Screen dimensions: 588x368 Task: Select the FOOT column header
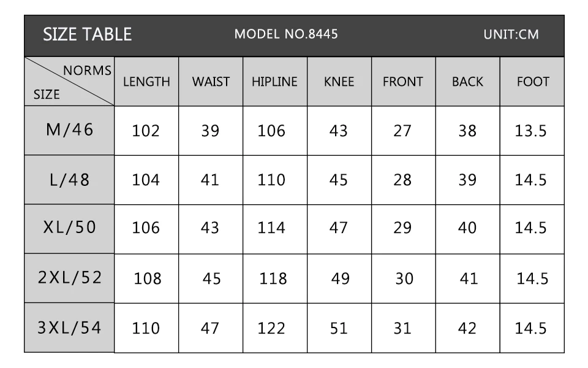coord(532,82)
